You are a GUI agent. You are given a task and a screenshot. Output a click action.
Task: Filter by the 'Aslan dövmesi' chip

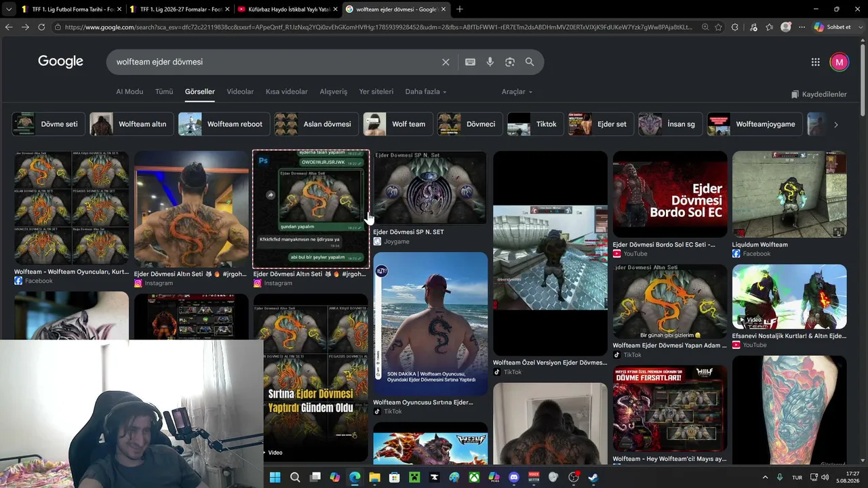(315, 124)
